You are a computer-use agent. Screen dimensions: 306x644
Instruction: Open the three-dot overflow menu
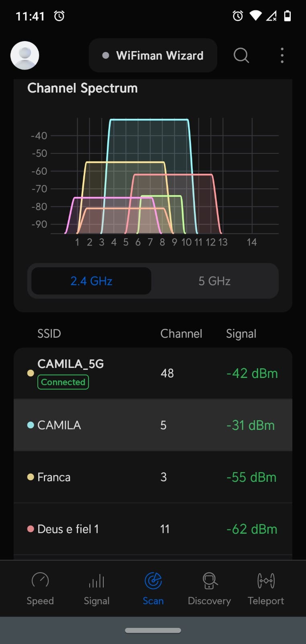pyautogui.click(x=282, y=56)
